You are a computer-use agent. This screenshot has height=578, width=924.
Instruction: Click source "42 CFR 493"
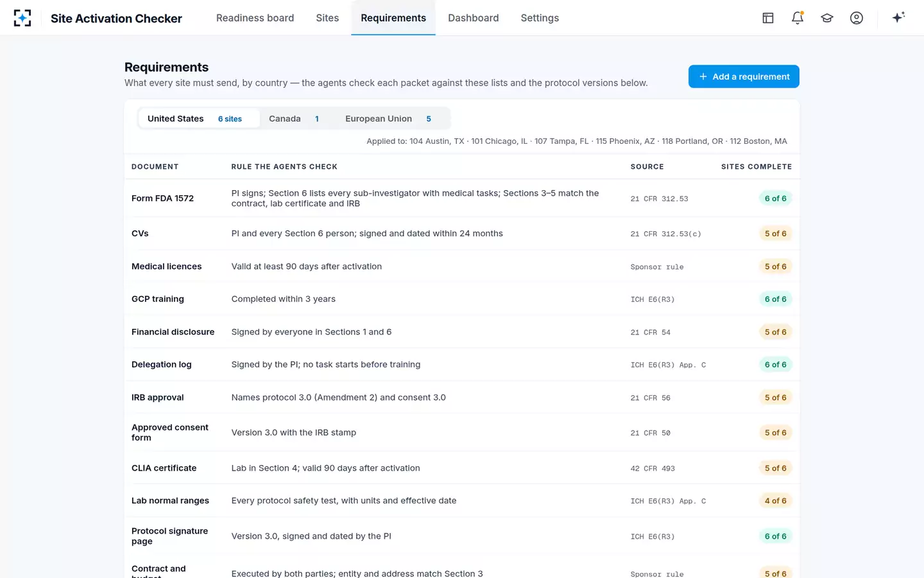pos(653,469)
